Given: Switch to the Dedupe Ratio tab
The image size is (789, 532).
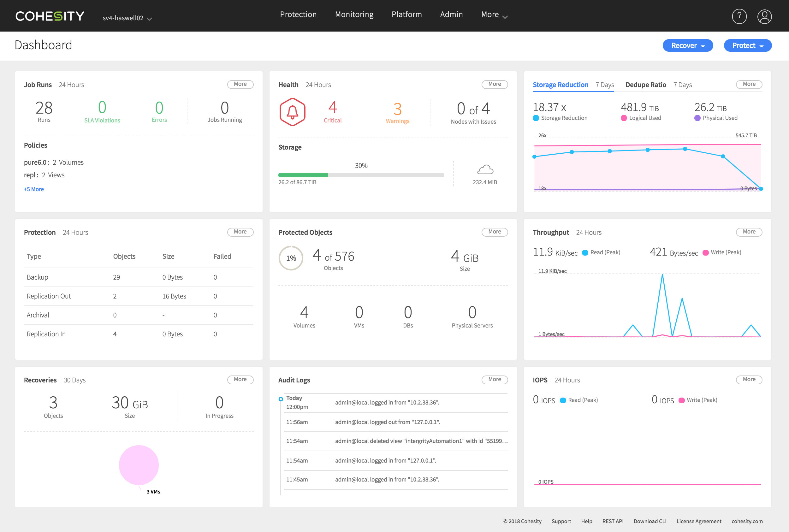Looking at the screenshot, I should pyautogui.click(x=645, y=85).
